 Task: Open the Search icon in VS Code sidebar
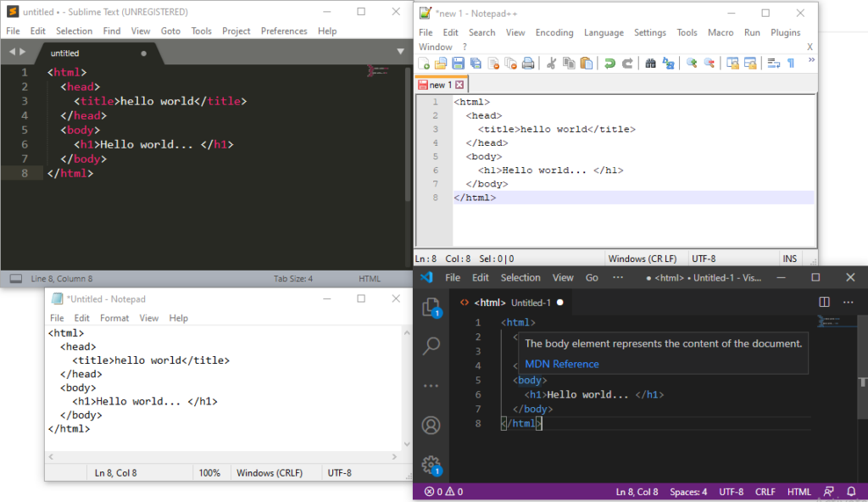coord(431,345)
